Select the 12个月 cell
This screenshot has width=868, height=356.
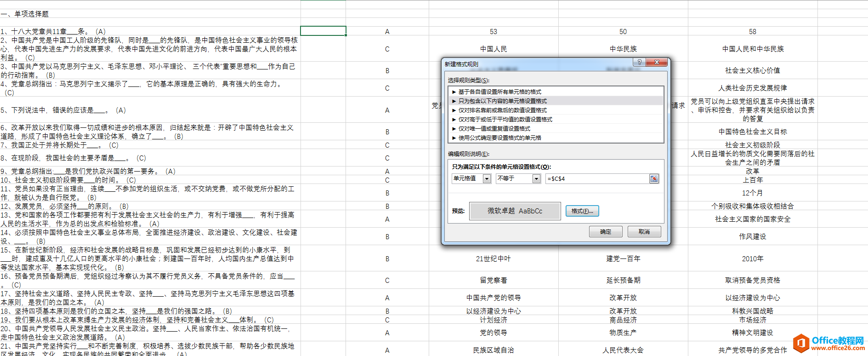[x=753, y=193]
